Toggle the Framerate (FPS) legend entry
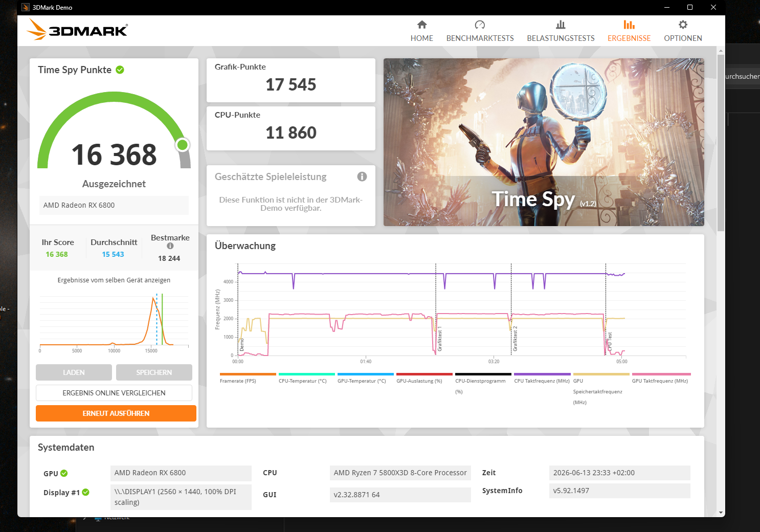 click(x=248, y=378)
